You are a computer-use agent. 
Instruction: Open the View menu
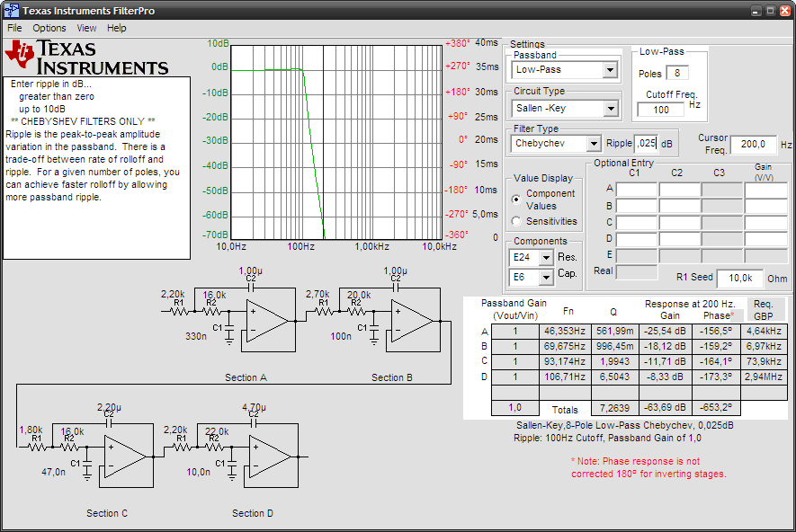click(86, 28)
